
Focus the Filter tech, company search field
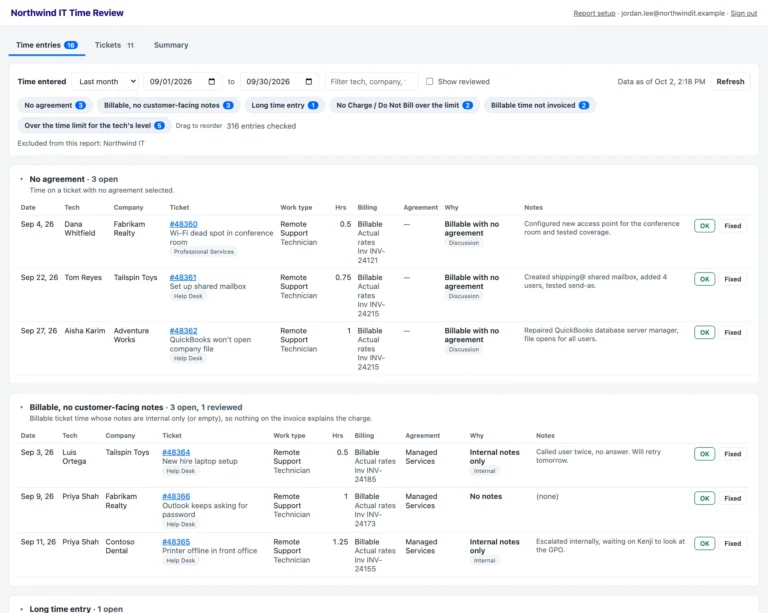[371, 81]
